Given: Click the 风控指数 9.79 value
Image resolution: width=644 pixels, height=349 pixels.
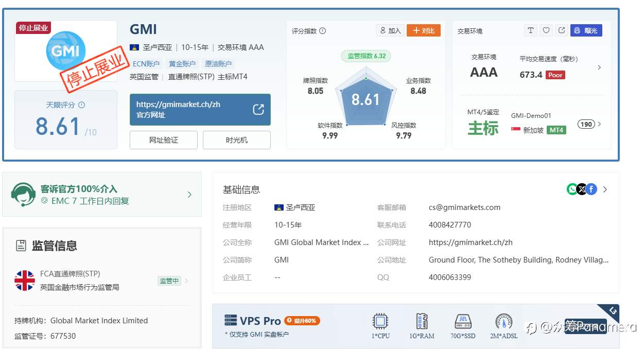Looking at the screenshot, I should (404, 135).
